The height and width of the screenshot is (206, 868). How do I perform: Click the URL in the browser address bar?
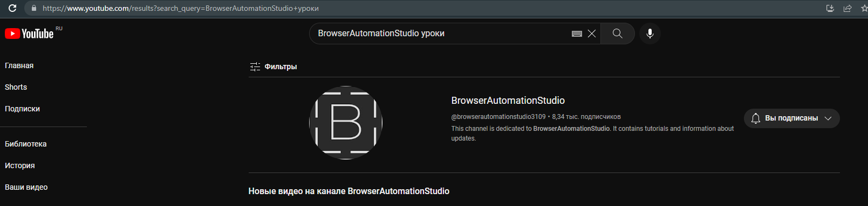coord(181,8)
